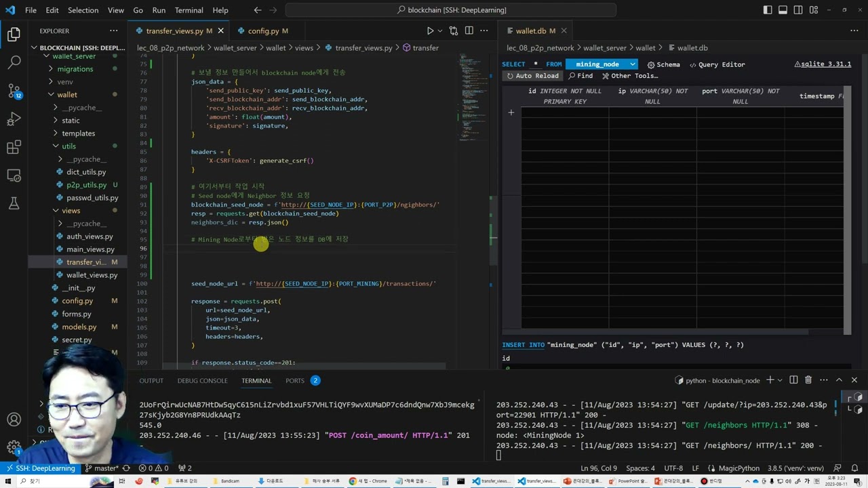Add a new row with plus icon
Screen dimensions: 868x488
(x=511, y=113)
